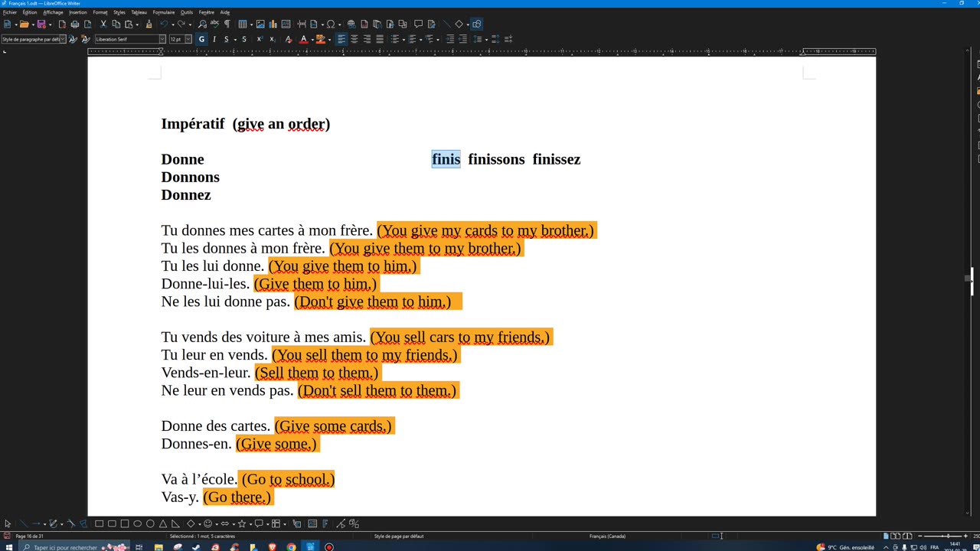Expand highlighting color dropdown arrow
Image resolution: width=980 pixels, height=551 pixels.
coord(329,39)
